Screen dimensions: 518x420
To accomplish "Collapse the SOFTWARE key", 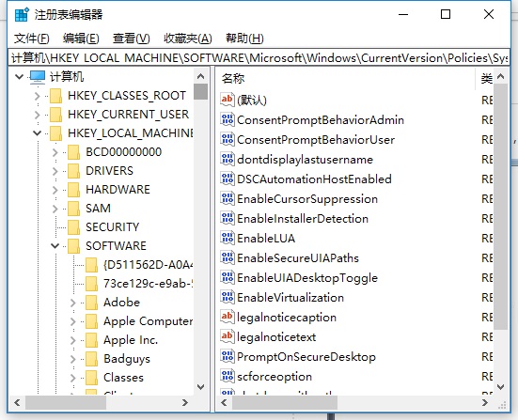I will coord(55,245).
